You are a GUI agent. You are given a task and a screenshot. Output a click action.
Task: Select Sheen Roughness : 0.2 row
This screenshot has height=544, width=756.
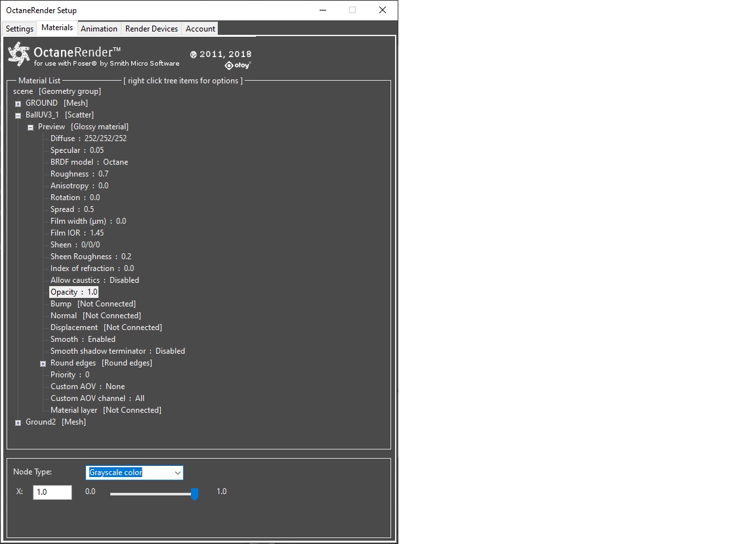pos(91,257)
